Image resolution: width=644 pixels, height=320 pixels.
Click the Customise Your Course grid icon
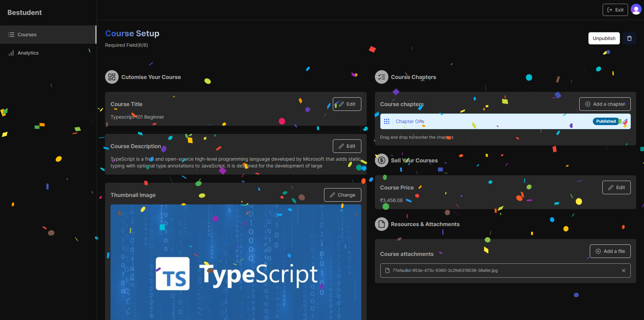pos(112,77)
